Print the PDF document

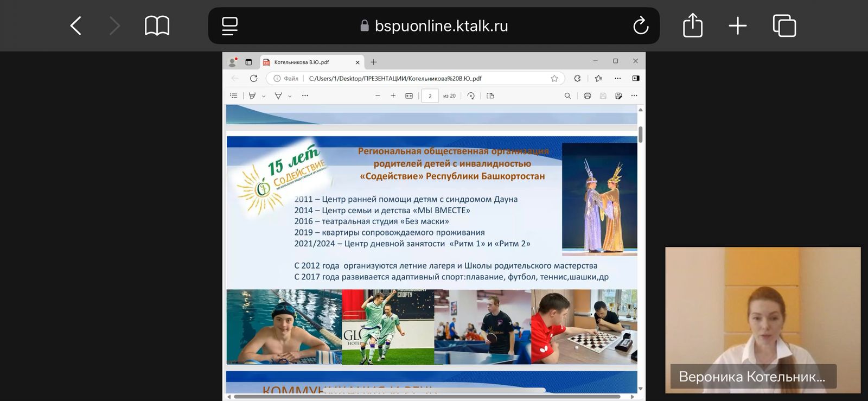pos(587,96)
